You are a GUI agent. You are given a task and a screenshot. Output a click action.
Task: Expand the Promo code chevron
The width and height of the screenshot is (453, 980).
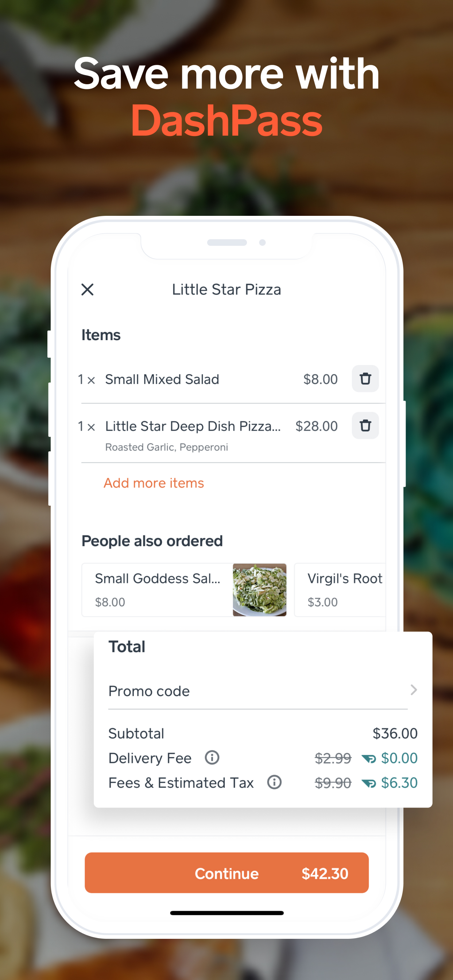click(x=413, y=690)
